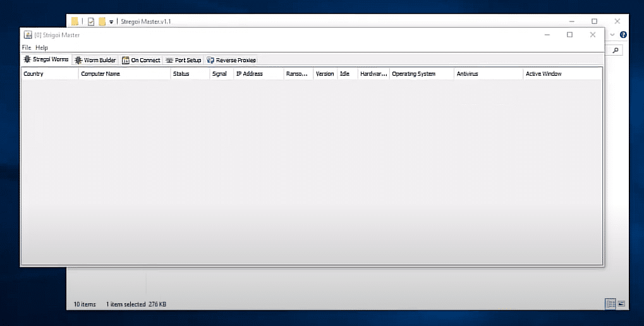Sort by the Active Window column
Image resolution: width=644 pixels, height=326 pixels.
(562, 74)
